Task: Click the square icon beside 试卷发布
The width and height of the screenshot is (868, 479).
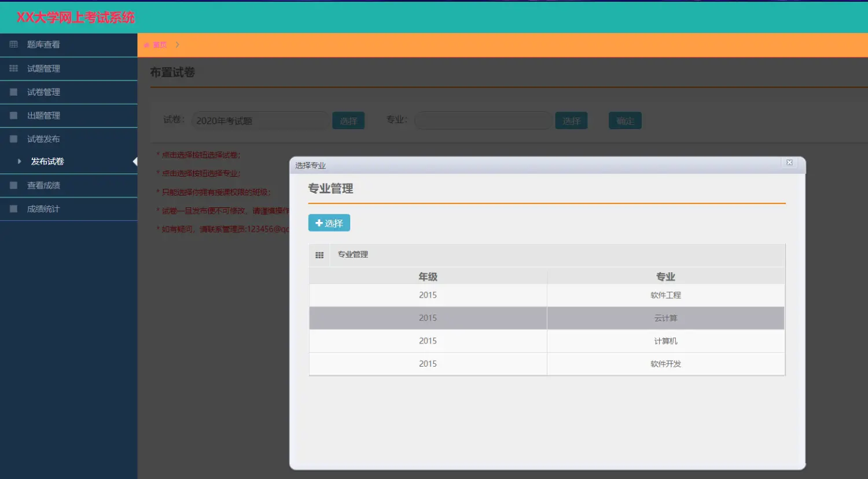Action: (13, 139)
